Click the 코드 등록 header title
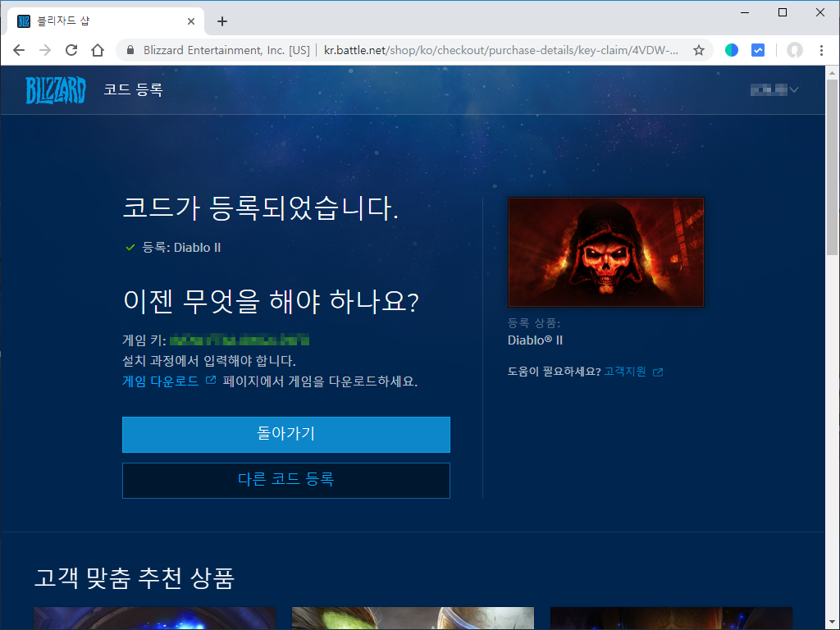The height and width of the screenshot is (630, 840). pos(134,90)
